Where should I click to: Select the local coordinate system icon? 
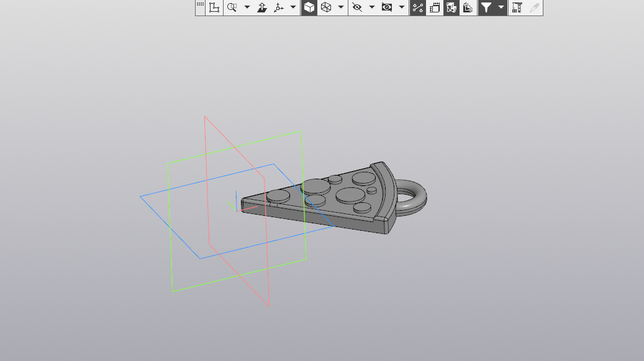[214, 7]
